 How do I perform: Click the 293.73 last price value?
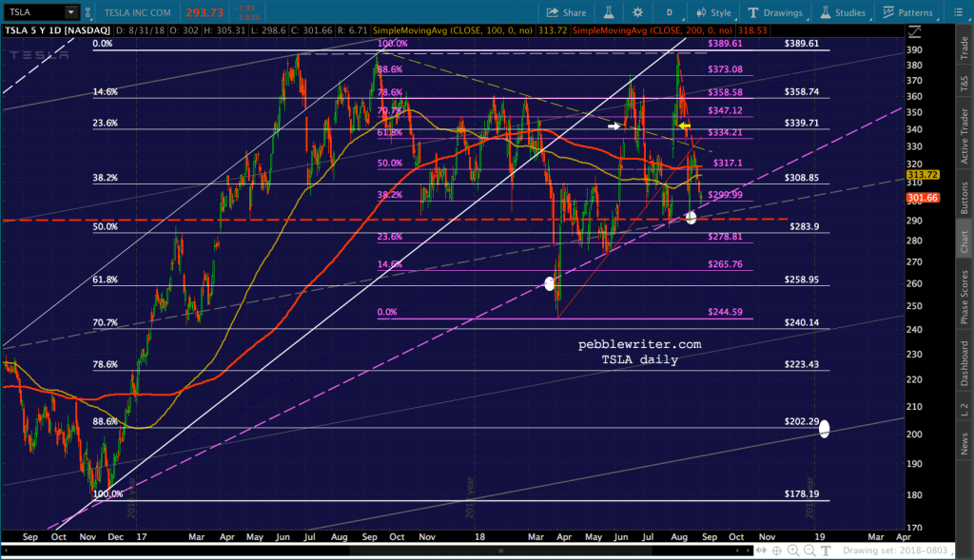coord(205,12)
